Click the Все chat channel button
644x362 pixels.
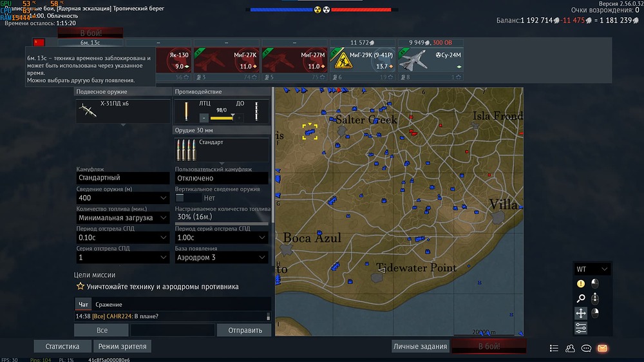102,330
